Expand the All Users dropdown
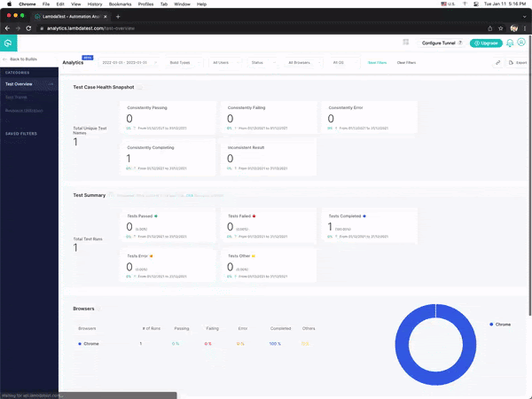Screen dimensions: 532x399 pyautogui.click(x=225, y=63)
